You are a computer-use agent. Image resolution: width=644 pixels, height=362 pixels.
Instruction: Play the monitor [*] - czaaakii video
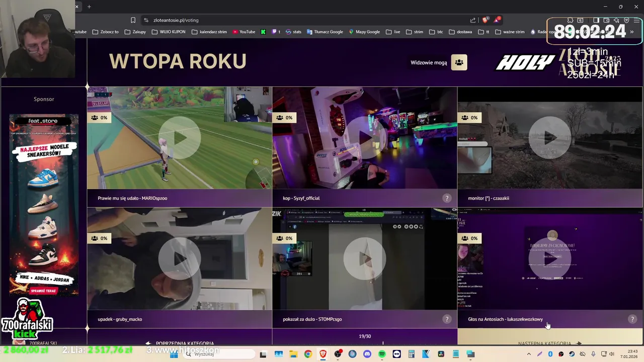550,138
